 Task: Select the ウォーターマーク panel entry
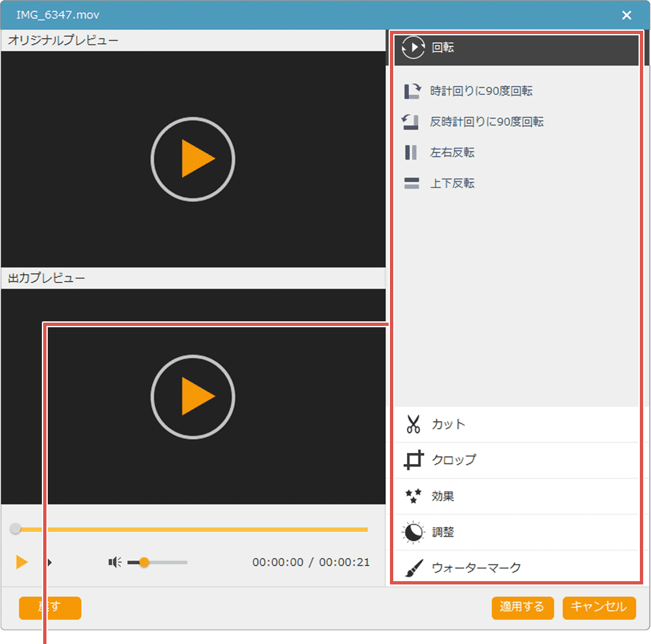476,568
